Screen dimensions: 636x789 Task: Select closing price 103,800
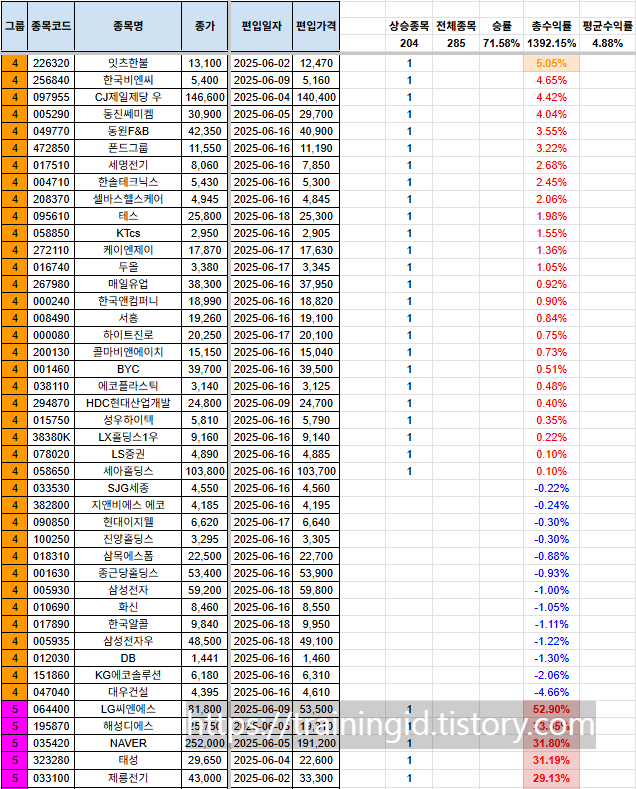(205, 471)
